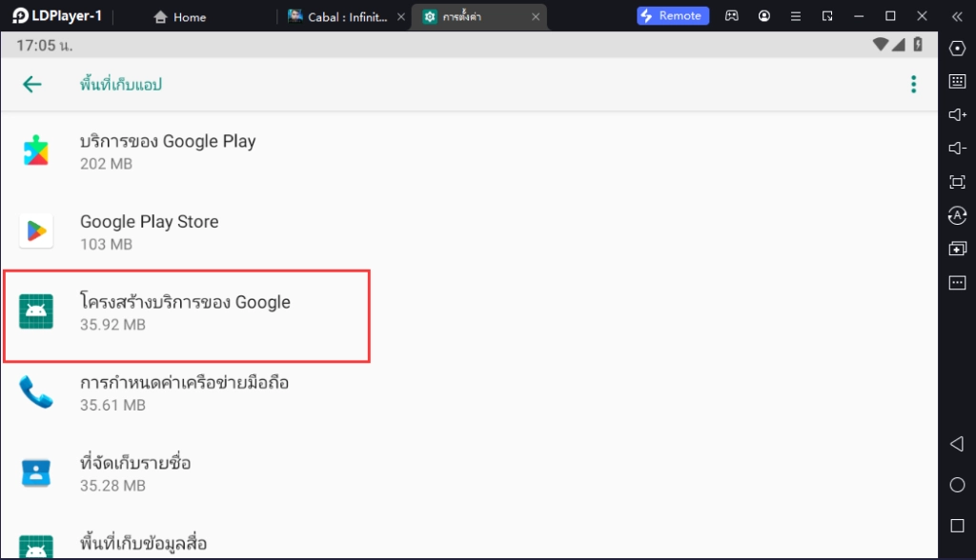This screenshot has width=976, height=560.
Task: Click the 17:05 clock in status bar
Action: tap(44, 45)
